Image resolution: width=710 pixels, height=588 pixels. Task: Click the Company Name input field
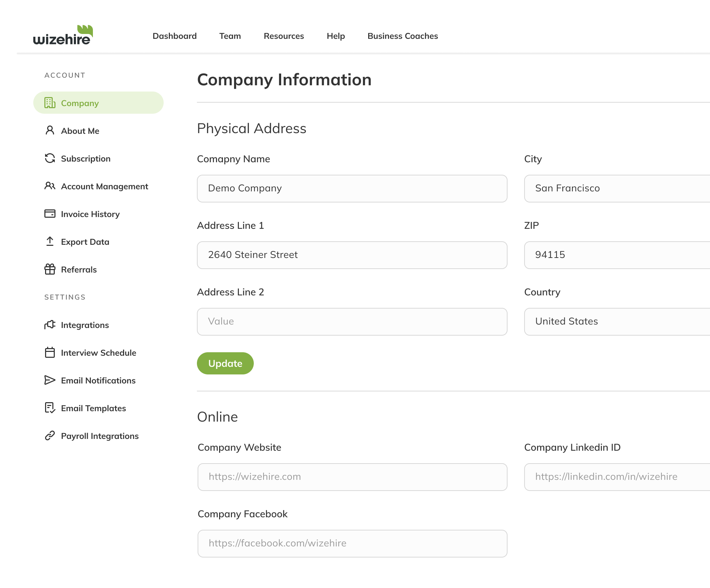[x=352, y=188]
